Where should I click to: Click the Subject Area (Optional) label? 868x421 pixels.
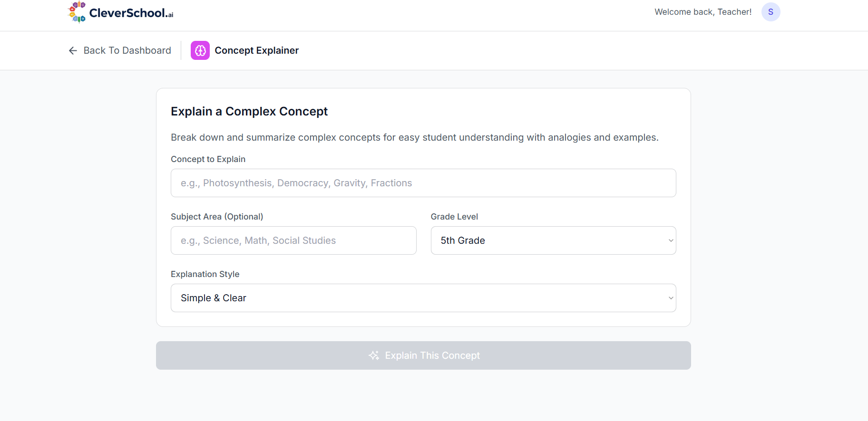[x=217, y=217]
